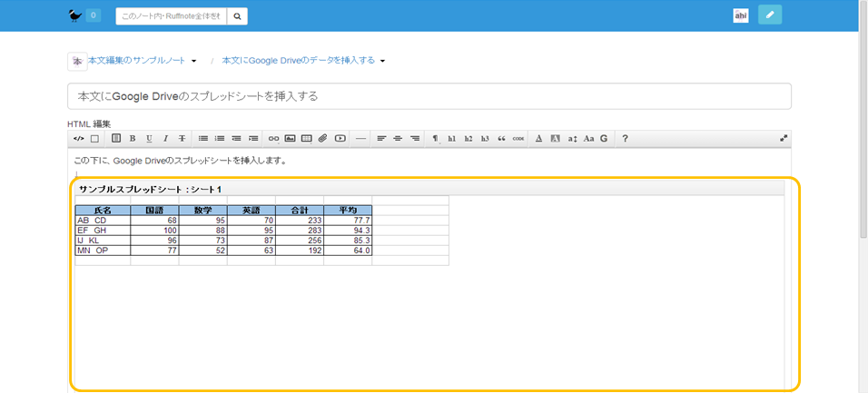Toggle fullscreen editor mode

coord(784,138)
